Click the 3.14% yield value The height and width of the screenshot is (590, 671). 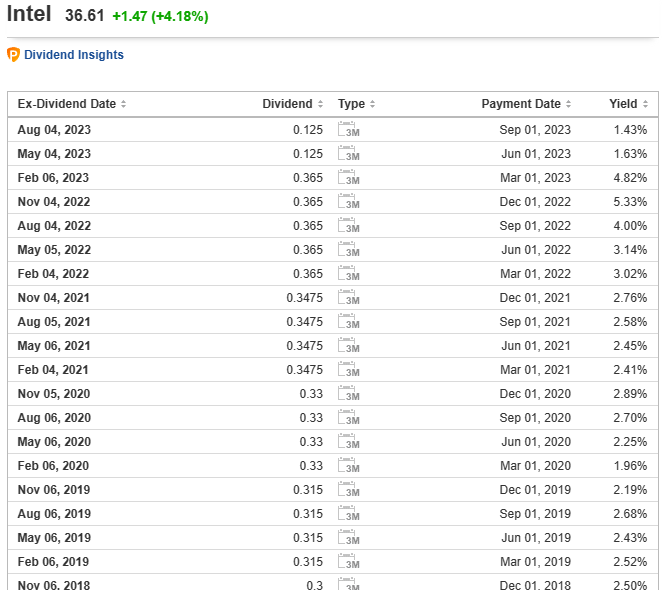630,249
